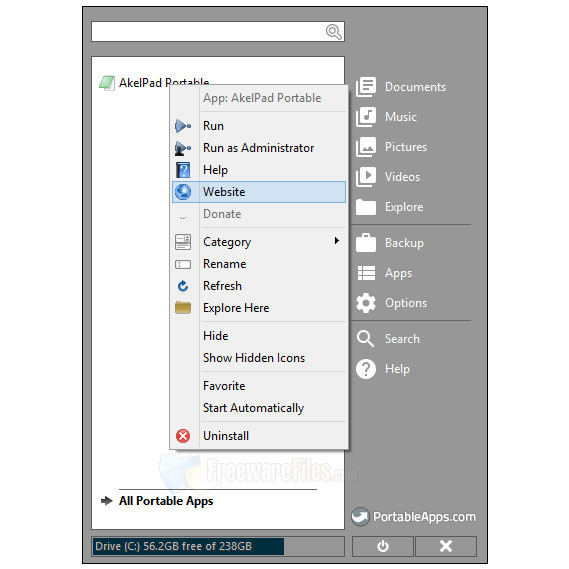Image resolution: width=569 pixels, height=569 pixels.
Task: Click the magnifier icon in search box
Action: pyautogui.click(x=333, y=32)
